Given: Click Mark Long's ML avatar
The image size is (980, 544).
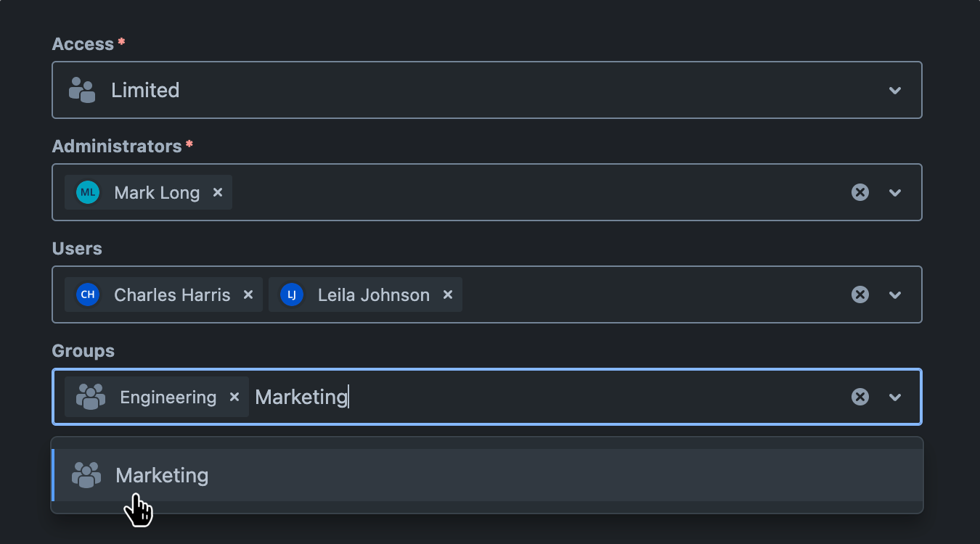Looking at the screenshot, I should coord(87,192).
